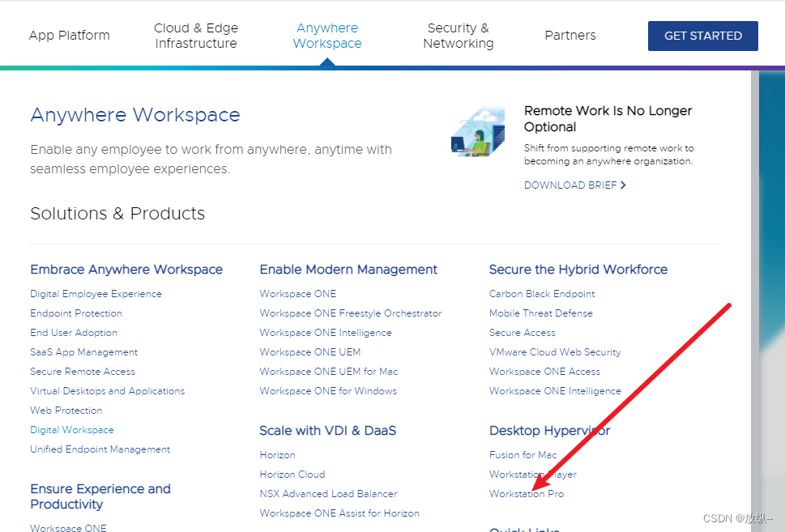This screenshot has height=532, width=785.
Task: Open Security & Networking menu
Action: click(458, 36)
